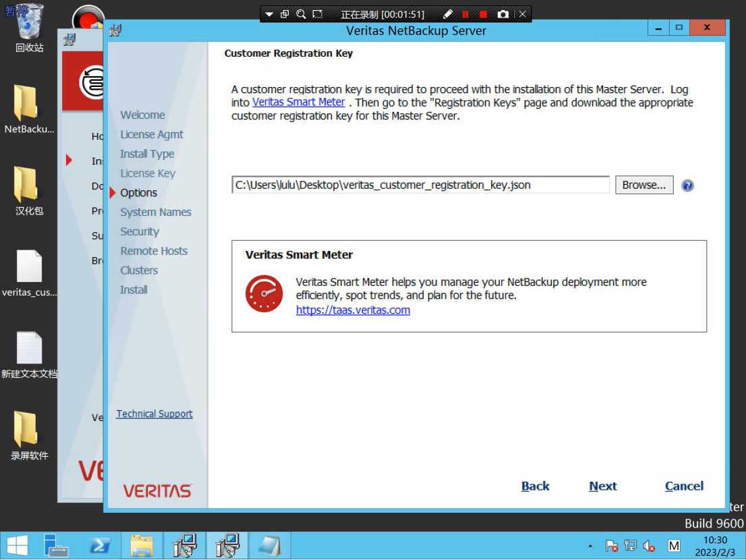Select the License Agmt step
The width and height of the screenshot is (746, 560).
click(x=151, y=135)
